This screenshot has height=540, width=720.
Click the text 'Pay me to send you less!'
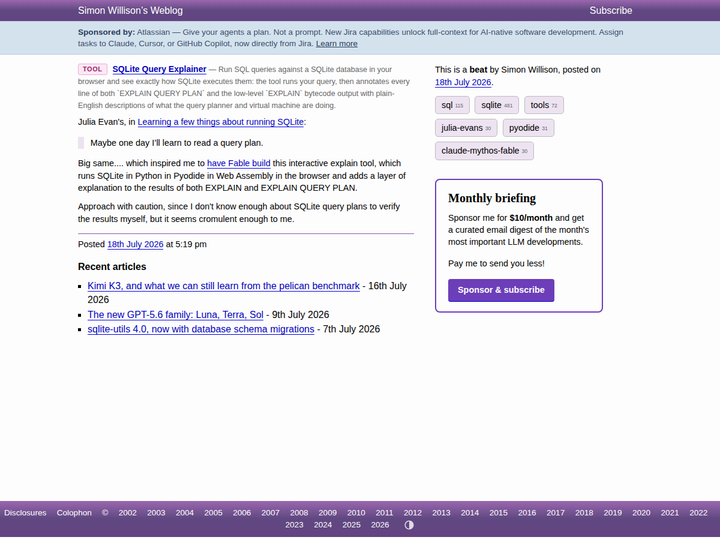tap(496, 264)
